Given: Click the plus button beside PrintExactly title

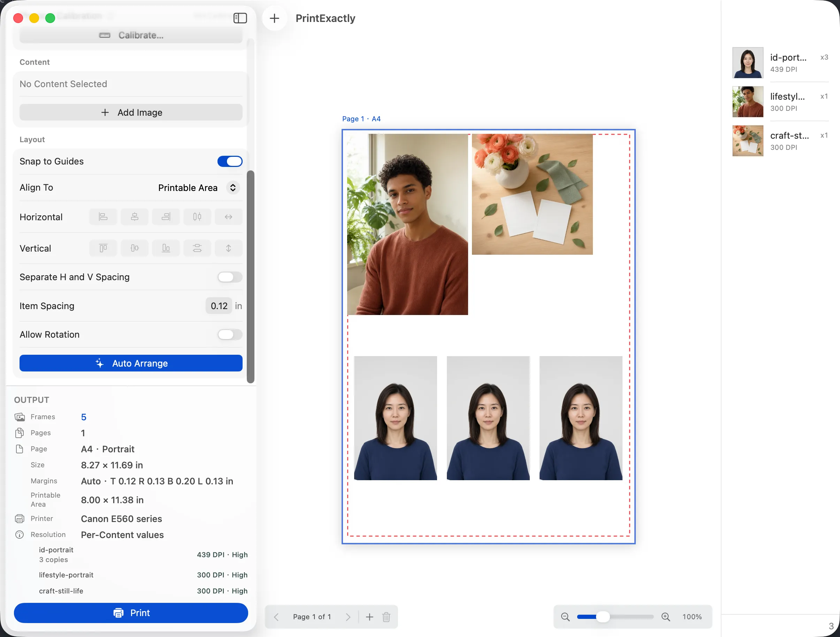Looking at the screenshot, I should (274, 18).
